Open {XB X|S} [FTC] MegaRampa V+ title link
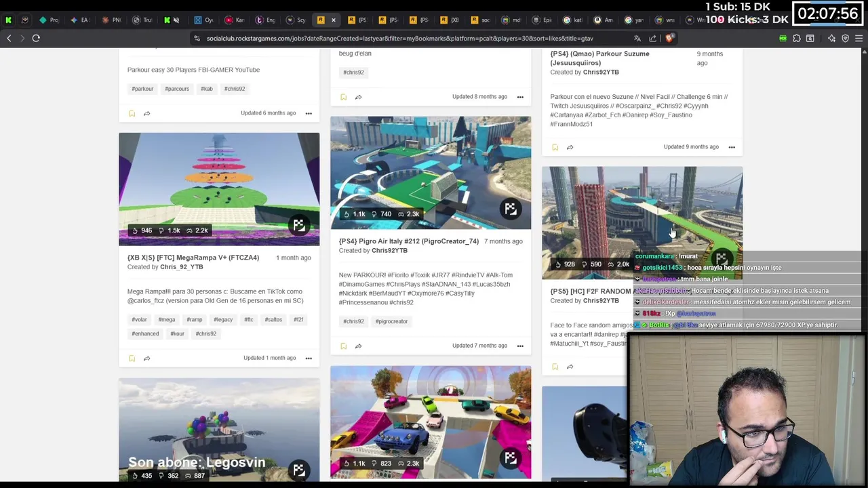Image resolution: width=868 pixels, height=488 pixels. click(193, 258)
